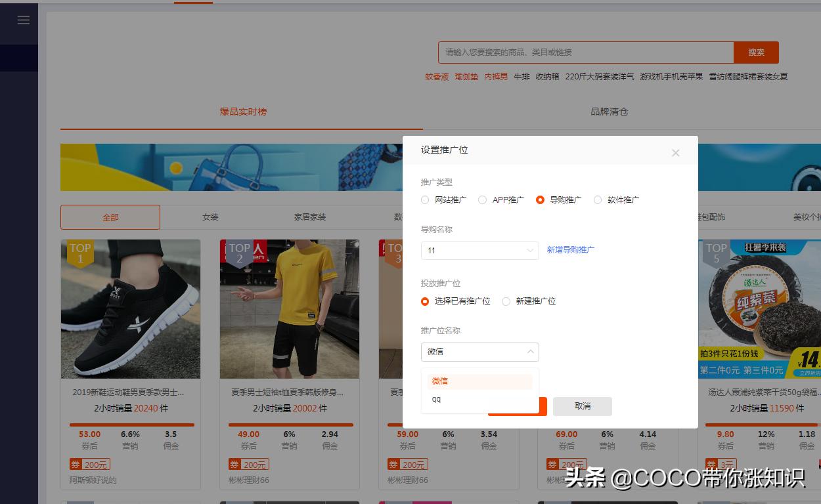This screenshot has height=504, width=821.
Task: Select the 网站推广 radio option
Action: tap(425, 199)
